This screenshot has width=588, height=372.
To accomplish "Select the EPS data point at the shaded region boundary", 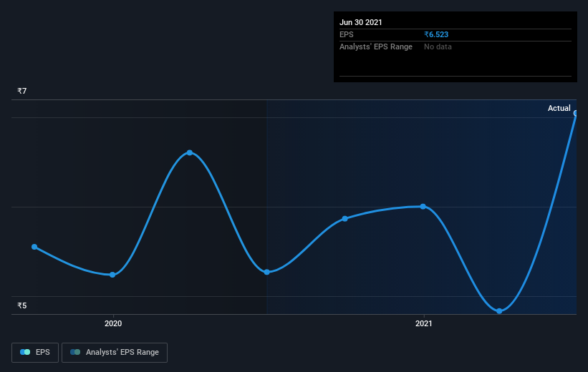I will [266, 272].
